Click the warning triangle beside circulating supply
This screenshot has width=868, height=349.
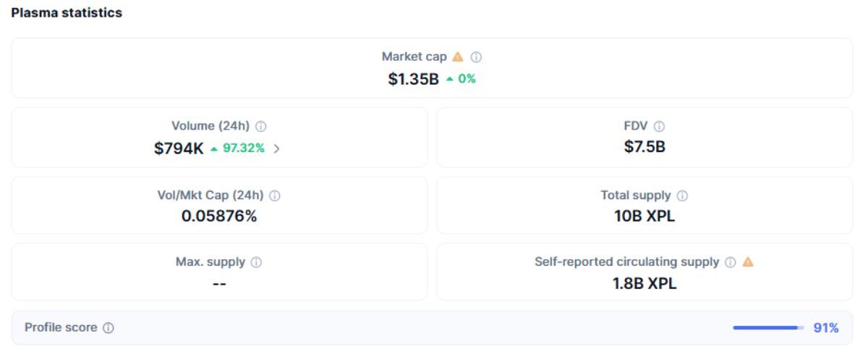coord(748,262)
